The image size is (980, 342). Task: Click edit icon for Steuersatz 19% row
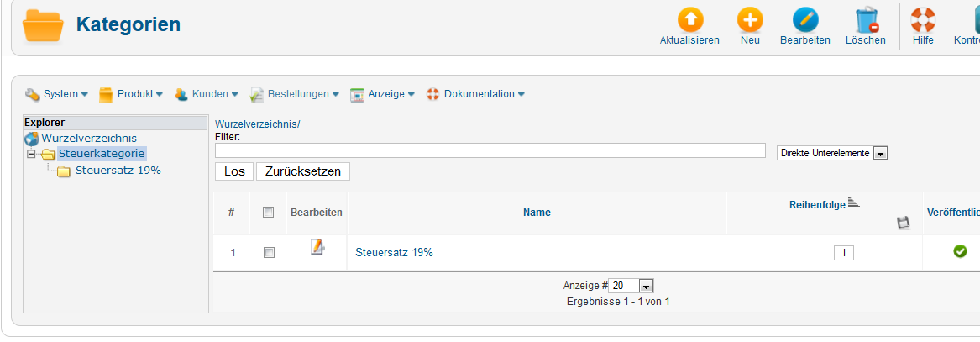tap(317, 247)
